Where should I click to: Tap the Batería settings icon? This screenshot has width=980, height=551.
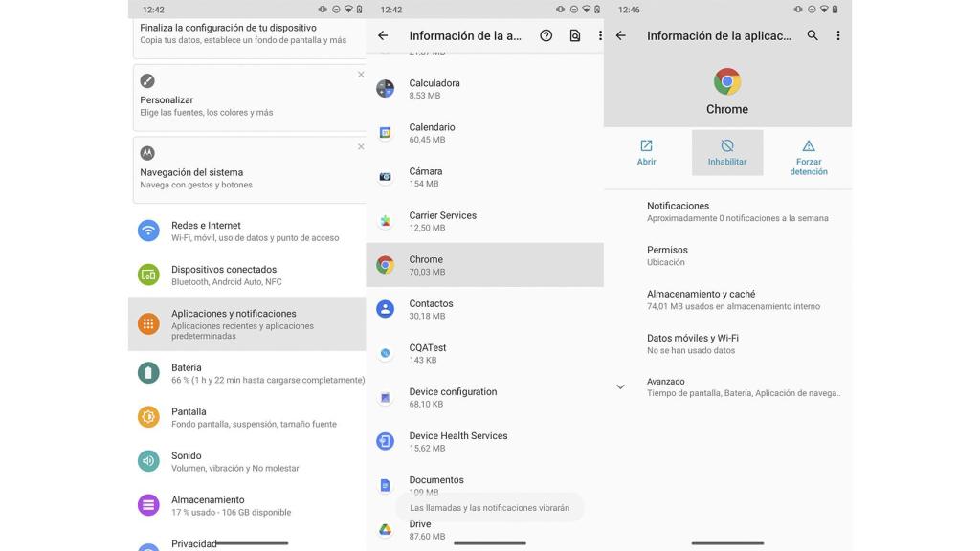tap(148, 372)
